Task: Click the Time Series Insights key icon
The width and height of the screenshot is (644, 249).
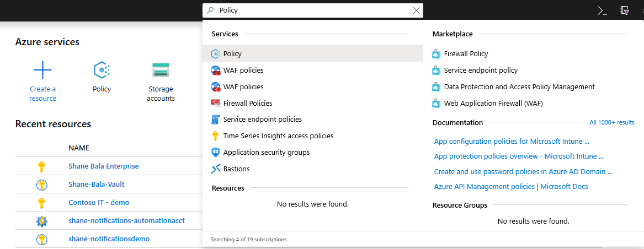Action: 215,136
